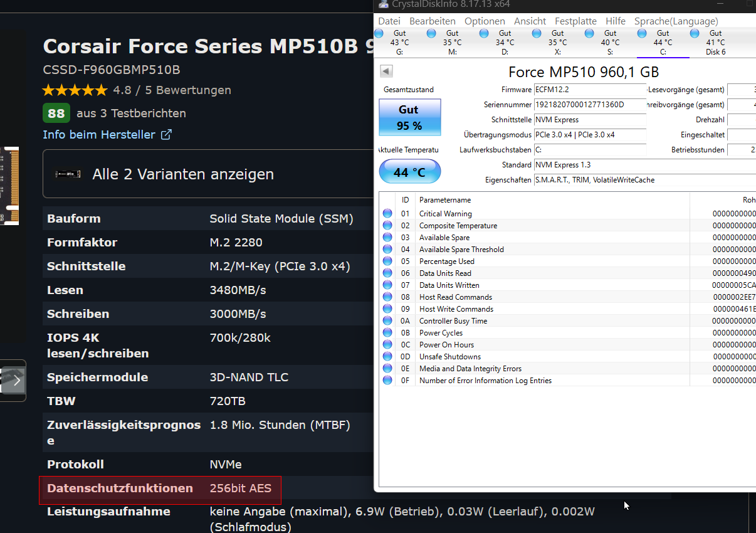Screen dimensions: 756x533
Task: Click the SSD thumbnail in the variants box
Action: pyautogui.click(x=68, y=174)
